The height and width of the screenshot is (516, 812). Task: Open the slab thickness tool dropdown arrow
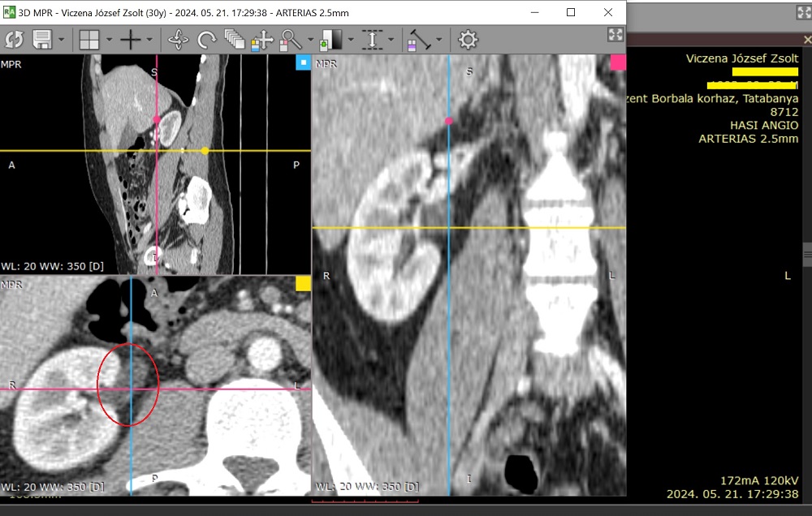click(x=391, y=40)
